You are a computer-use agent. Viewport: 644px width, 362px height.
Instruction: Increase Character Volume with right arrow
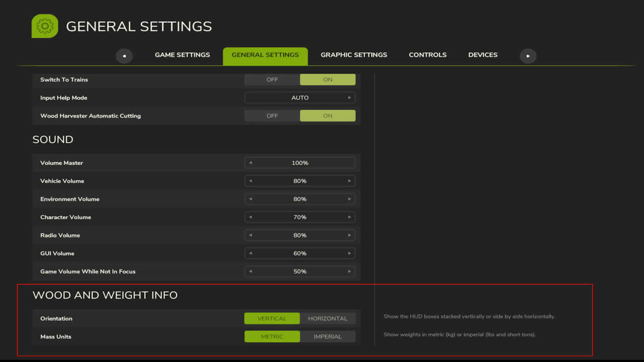click(350, 217)
